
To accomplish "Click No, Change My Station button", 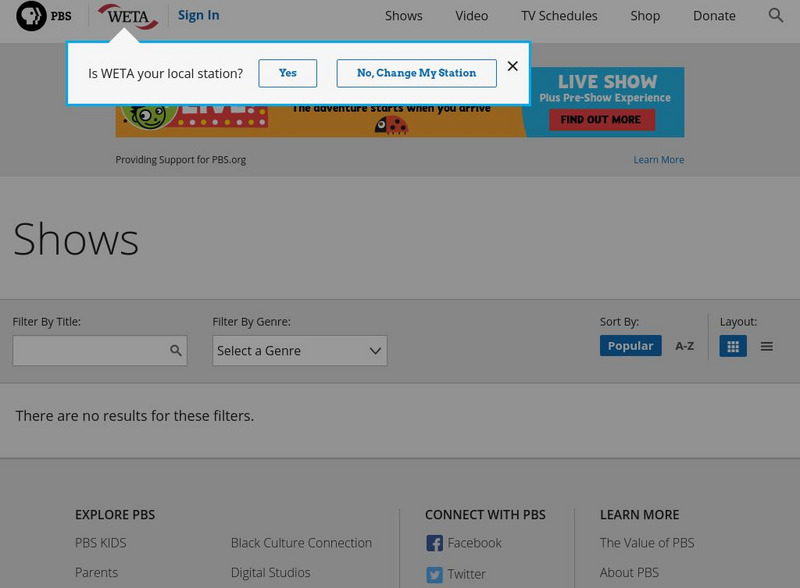I will 416,73.
